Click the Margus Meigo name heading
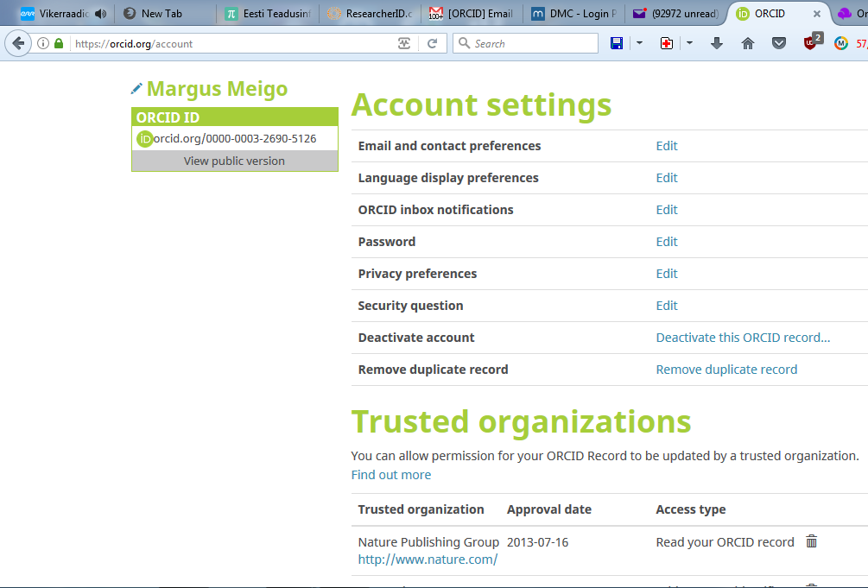868x588 pixels. point(217,89)
